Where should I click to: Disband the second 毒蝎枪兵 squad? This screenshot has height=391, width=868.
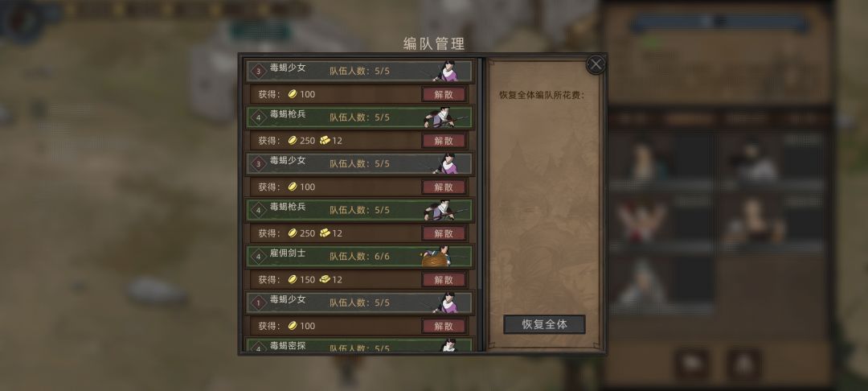[444, 233]
